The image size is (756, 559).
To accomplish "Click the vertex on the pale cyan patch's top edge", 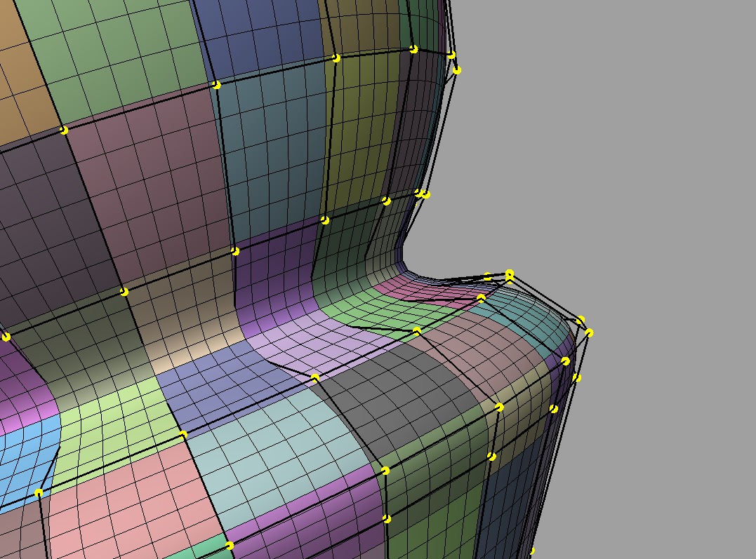I will (x=315, y=378).
